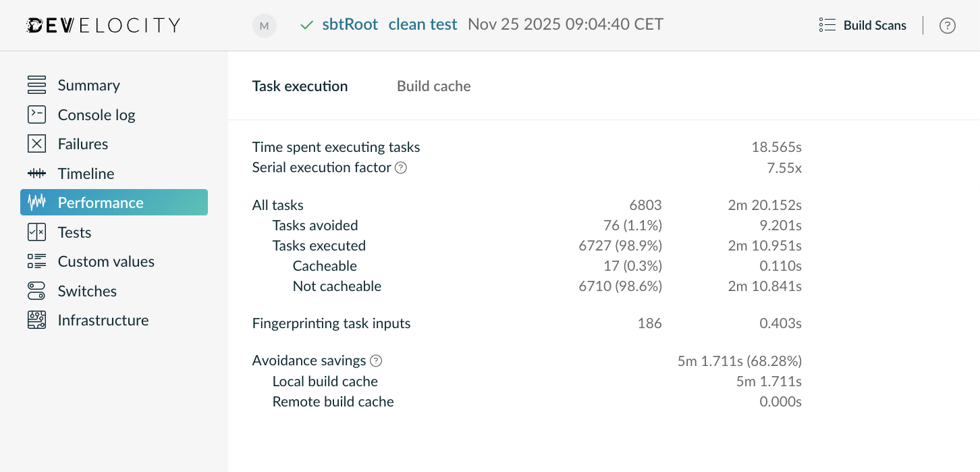Open the Switches section icon
The image size is (980, 472).
36,290
